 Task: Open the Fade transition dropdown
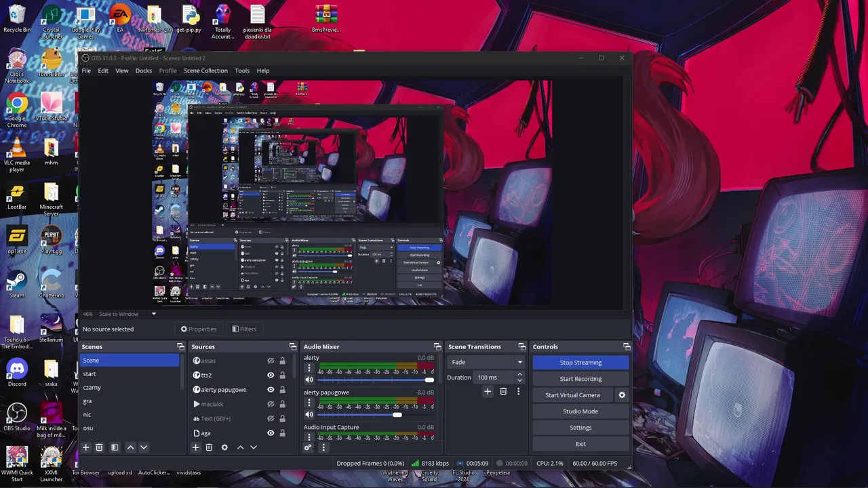coord(486,362)
